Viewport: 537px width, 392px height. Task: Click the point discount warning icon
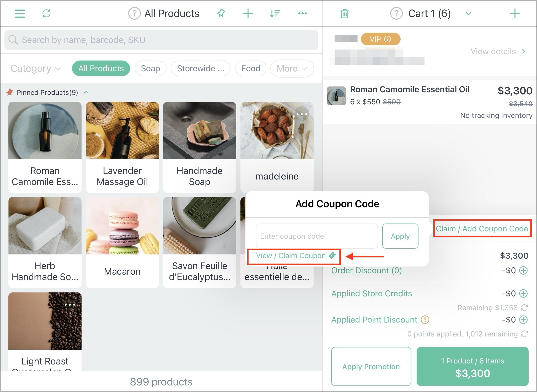pyautogui.click(x=425, y=319)
